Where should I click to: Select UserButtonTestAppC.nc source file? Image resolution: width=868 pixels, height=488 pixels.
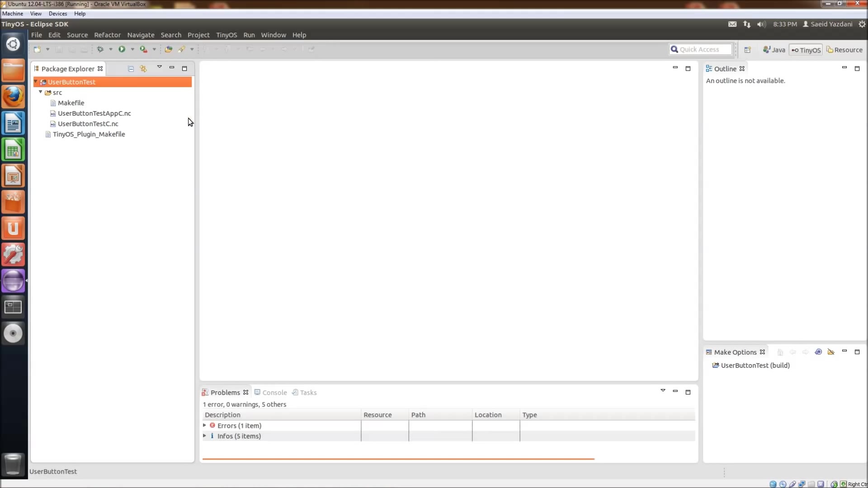point(95,113)
